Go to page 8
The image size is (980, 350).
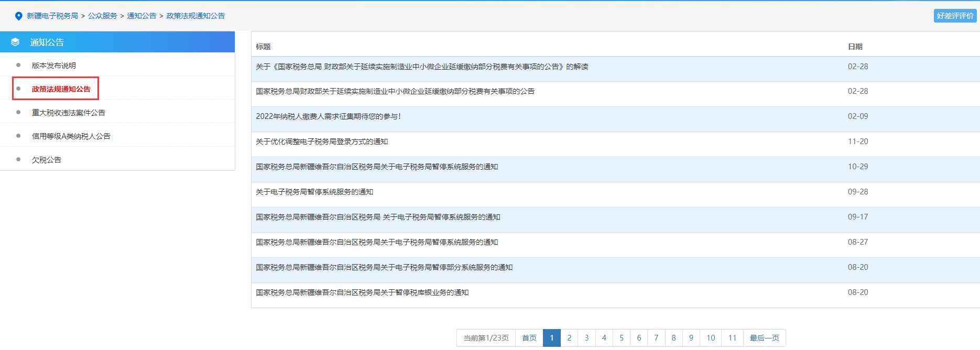pos(674,338)
